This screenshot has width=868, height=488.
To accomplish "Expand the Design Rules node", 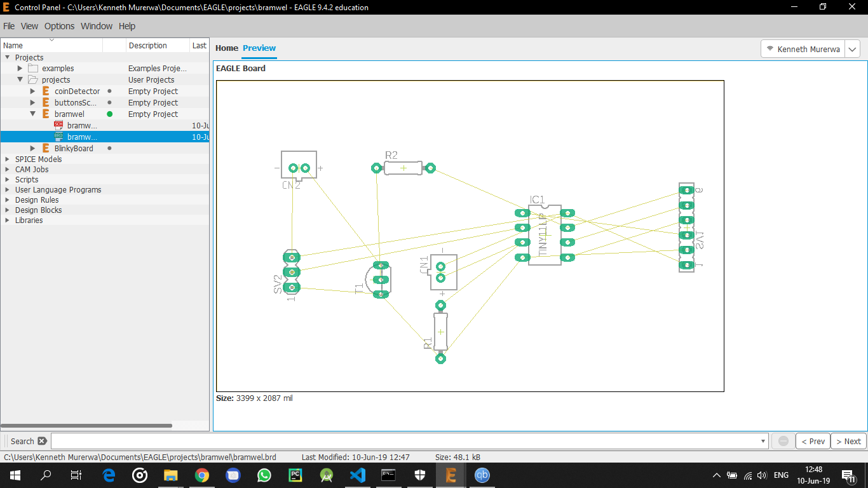I will (7, 200).
